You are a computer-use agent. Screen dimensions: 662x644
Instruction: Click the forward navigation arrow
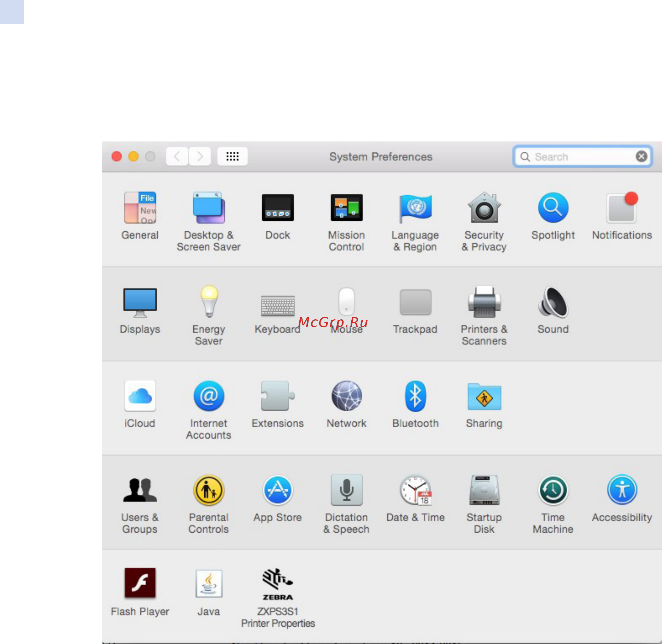tap(200, 156)
